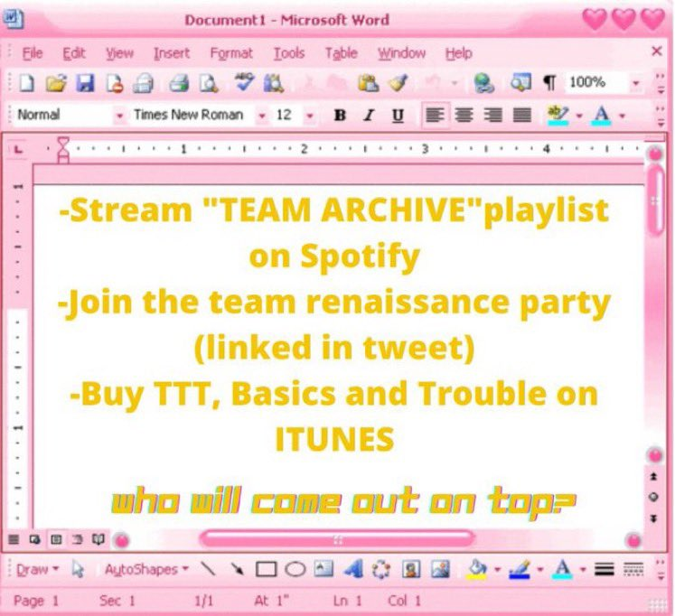Viewport: 675px width, 616px height.
Task: Open Line Style options
Action: [x=605, y=570]
